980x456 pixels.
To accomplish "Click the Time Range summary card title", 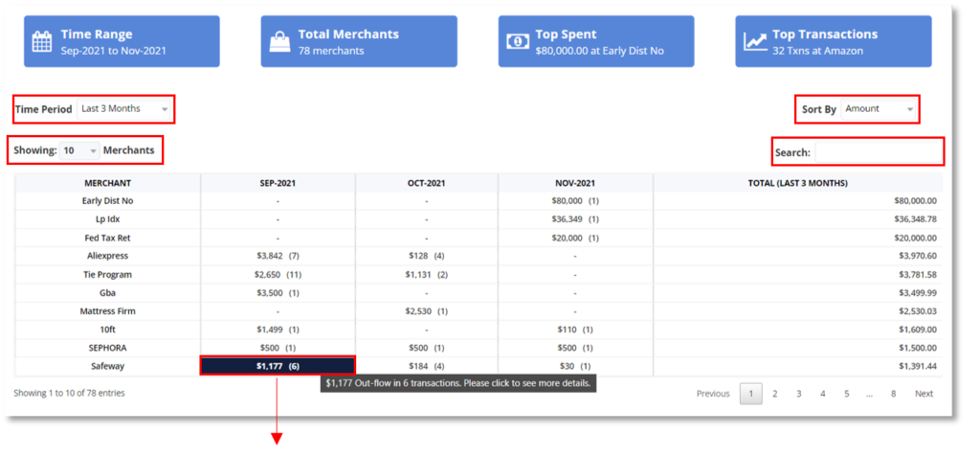I will (97, 34).
